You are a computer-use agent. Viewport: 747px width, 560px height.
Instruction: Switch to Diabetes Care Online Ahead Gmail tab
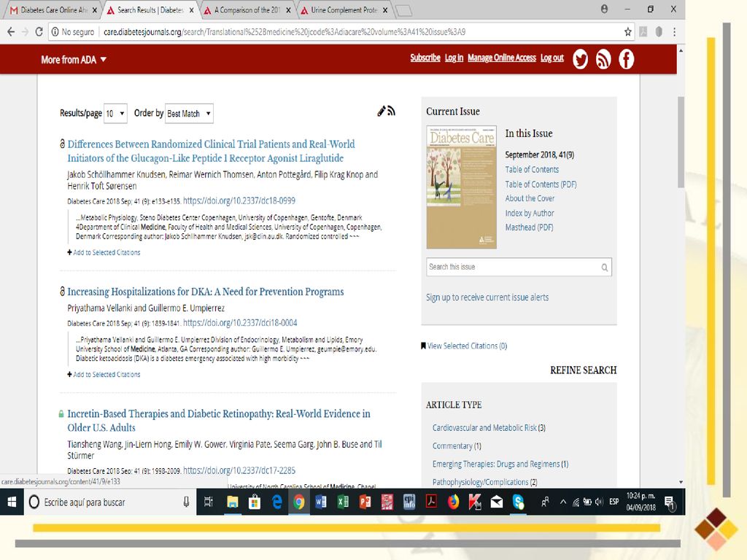click(54, 10)
